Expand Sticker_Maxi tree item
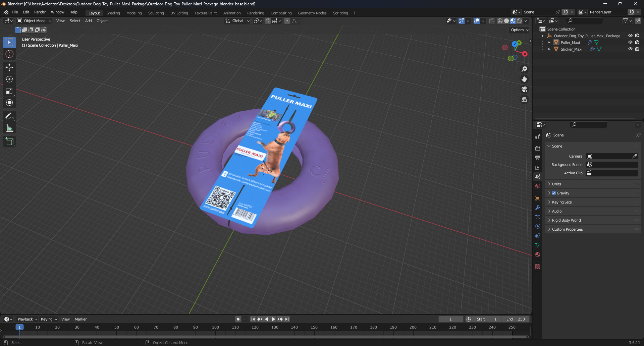Viewport: 644px width, 346px height. (549, 49)
